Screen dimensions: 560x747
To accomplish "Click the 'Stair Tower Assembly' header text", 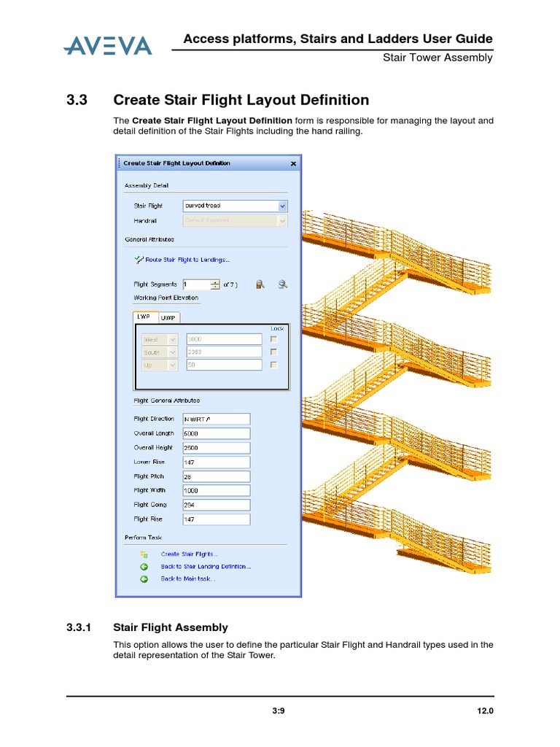I will pyautogui.click(x=437, y=58).
